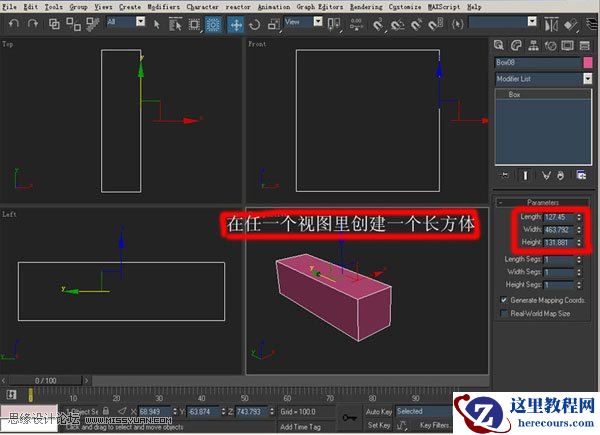Open the MAXScript menu

tap(444, 7)
